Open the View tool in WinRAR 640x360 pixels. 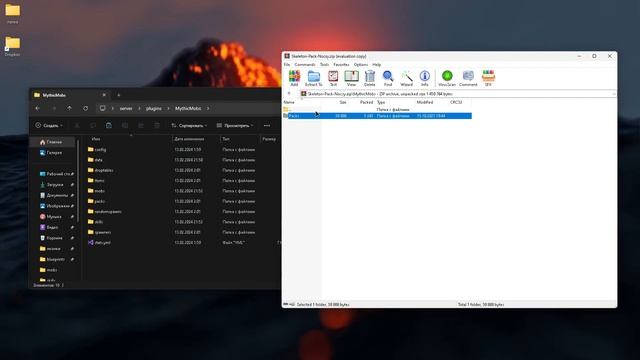click(351, 78)
